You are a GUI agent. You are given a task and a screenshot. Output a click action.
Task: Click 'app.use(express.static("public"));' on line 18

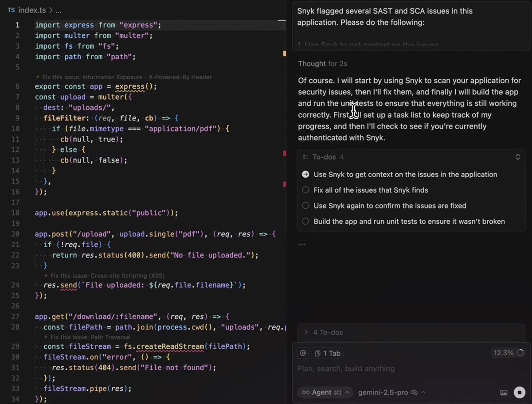coord(106,213)
